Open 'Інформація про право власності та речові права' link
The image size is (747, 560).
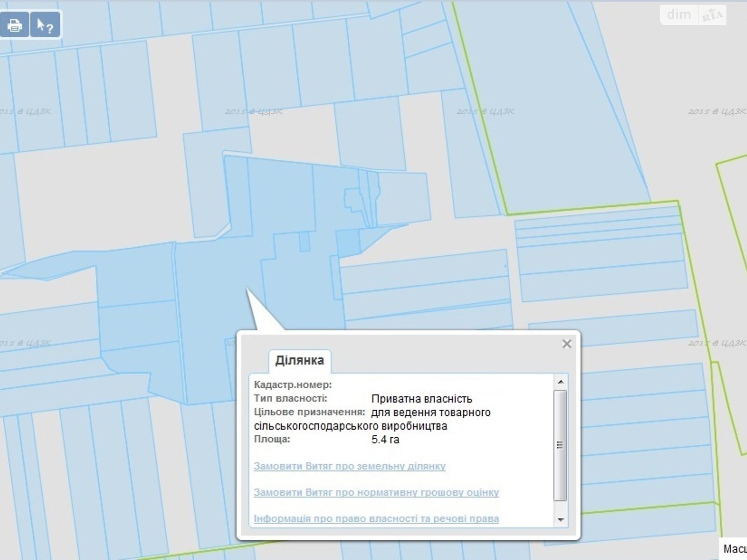click(376, 518)
